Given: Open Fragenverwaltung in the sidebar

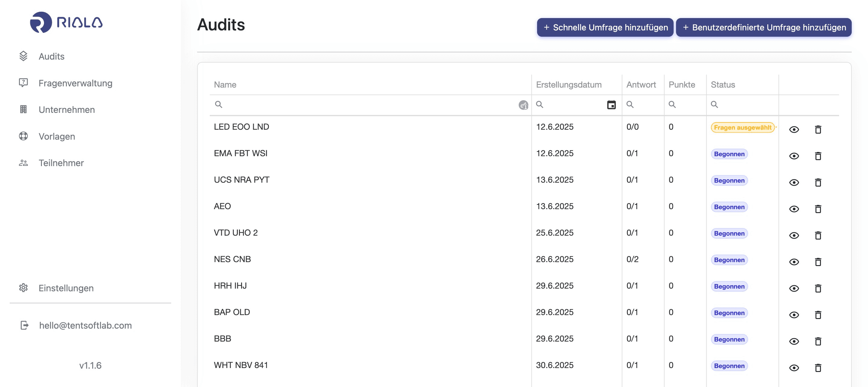Looking at the screenshot, I should [75, 83].
